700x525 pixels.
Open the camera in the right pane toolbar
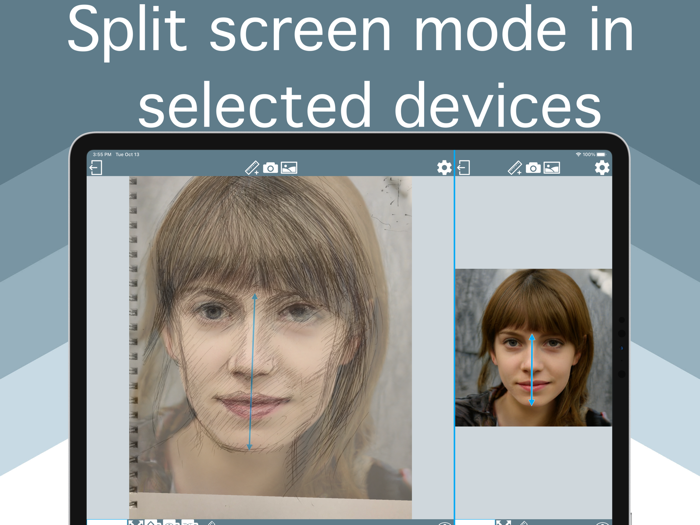[533, 168]
